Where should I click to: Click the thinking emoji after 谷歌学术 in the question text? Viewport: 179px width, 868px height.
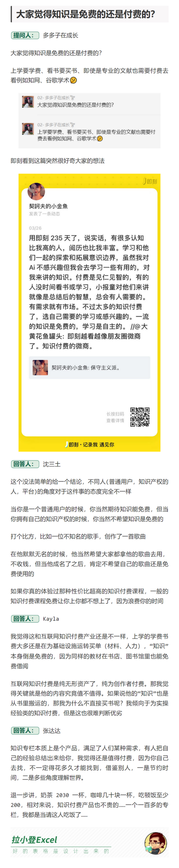point(73,81)
